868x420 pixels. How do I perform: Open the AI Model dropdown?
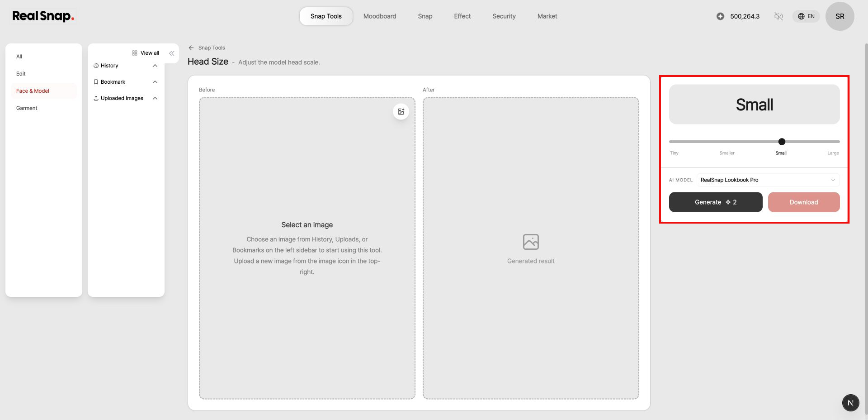(768, 180)
